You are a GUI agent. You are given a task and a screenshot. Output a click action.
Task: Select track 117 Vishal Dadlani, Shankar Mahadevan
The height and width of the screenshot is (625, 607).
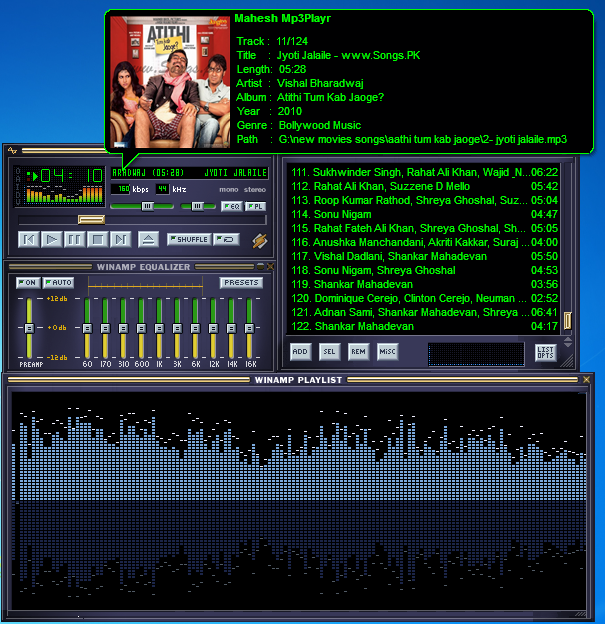(424, 256)
